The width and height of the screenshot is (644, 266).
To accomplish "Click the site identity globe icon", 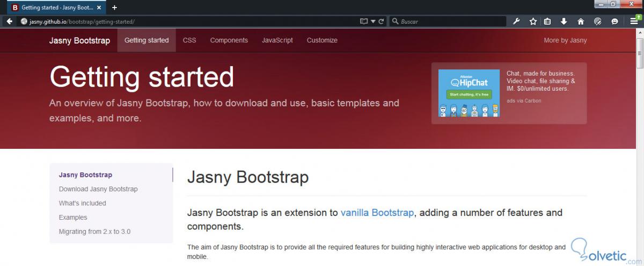I will 24,21.
